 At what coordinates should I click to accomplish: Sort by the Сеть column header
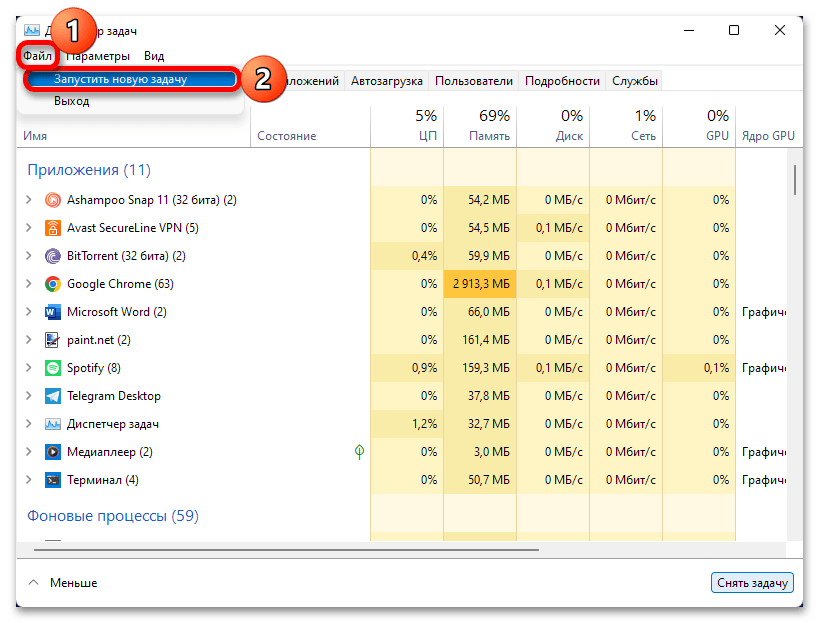[x=626, y=126]
